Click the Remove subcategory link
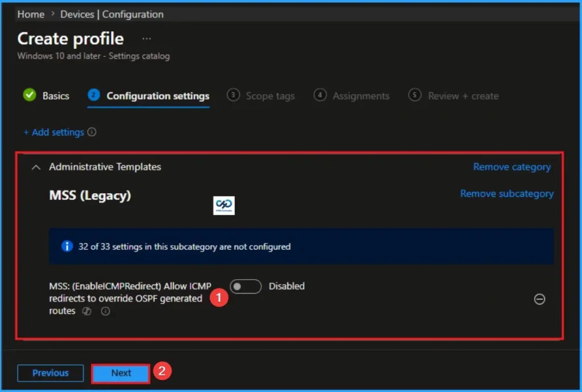The image size is (582, 392). (506, 193)
